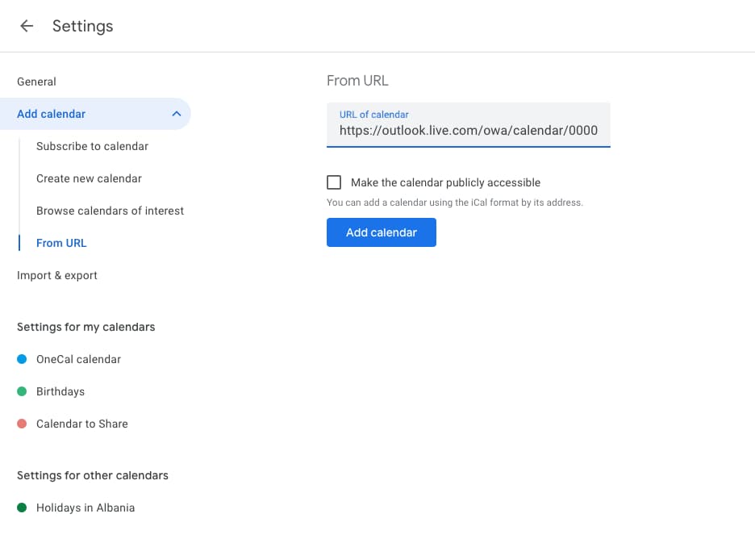755x560 pixels.
Task: Click the blue dot beside OneCal calendar
Action: (x=21, y=359)
